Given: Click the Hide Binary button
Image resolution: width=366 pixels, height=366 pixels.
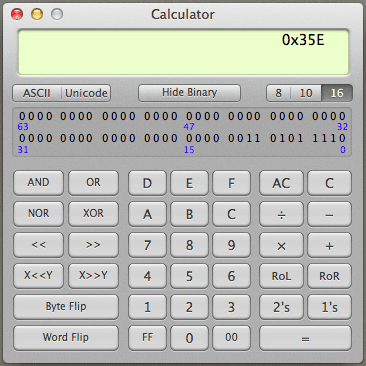Looking at the screenshot, I should point(189,93).
